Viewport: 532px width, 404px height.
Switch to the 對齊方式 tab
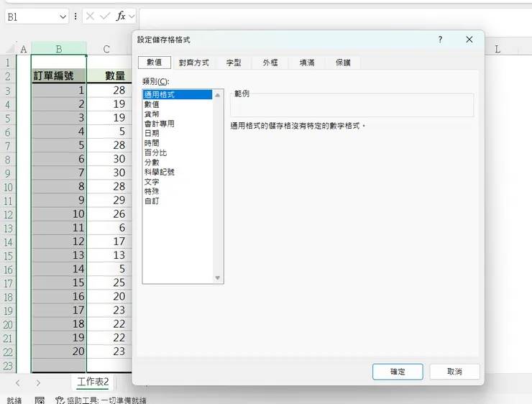[x=193, y=63]
